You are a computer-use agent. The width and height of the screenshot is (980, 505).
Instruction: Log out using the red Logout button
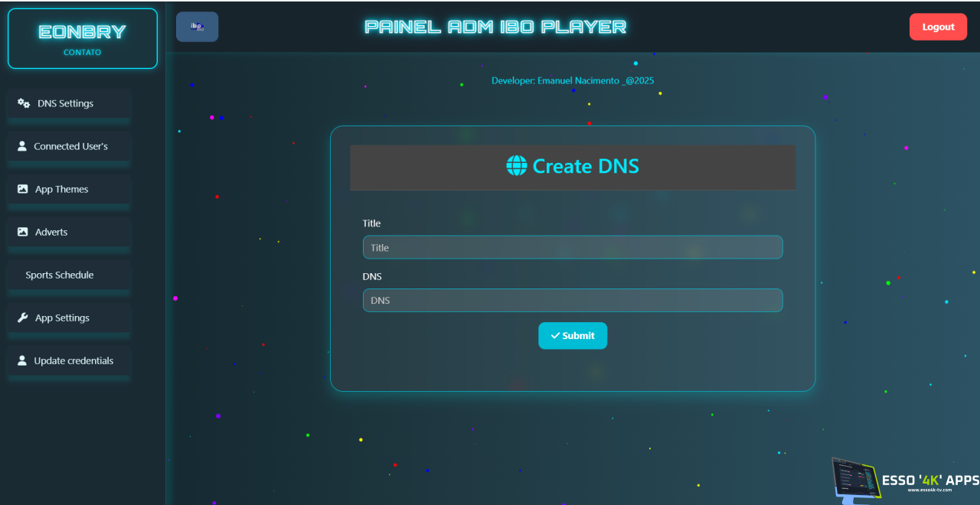point(938,27)
